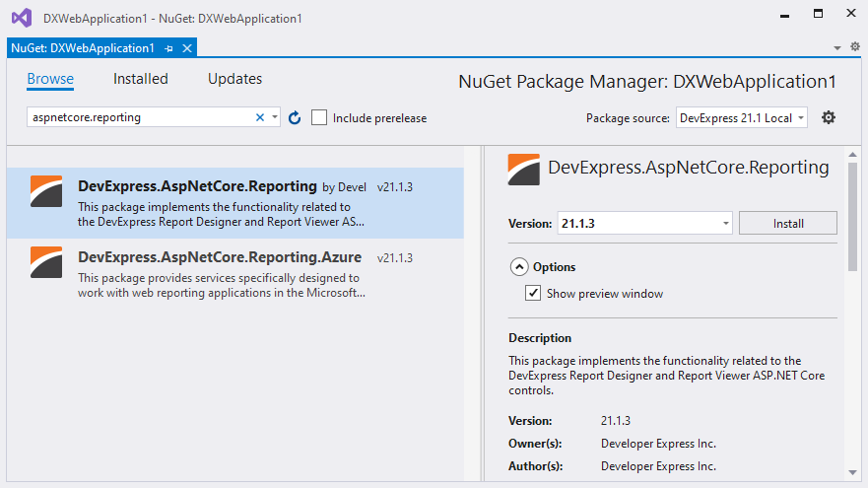Click the DevExpress logo in details pane
The image size is (868, 488).
point(524,170)
